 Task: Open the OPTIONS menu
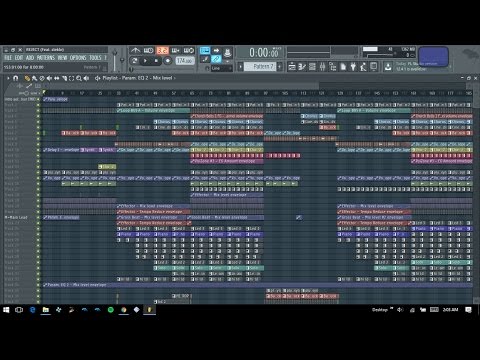point(78,58)
